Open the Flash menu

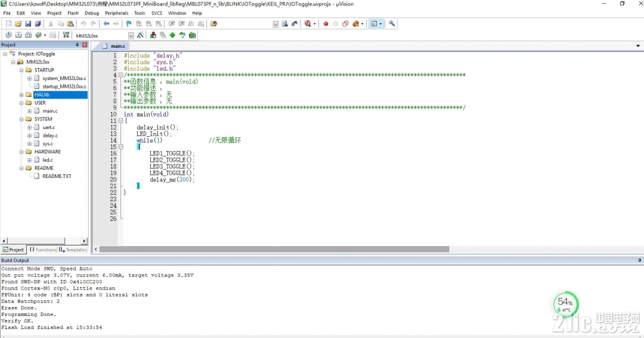[73, 13]
